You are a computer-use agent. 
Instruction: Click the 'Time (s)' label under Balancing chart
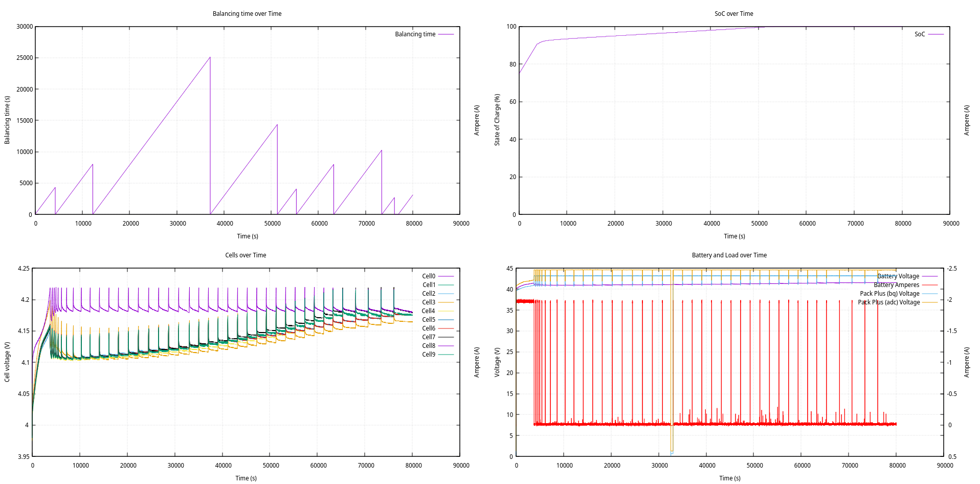tap(248, 236)
